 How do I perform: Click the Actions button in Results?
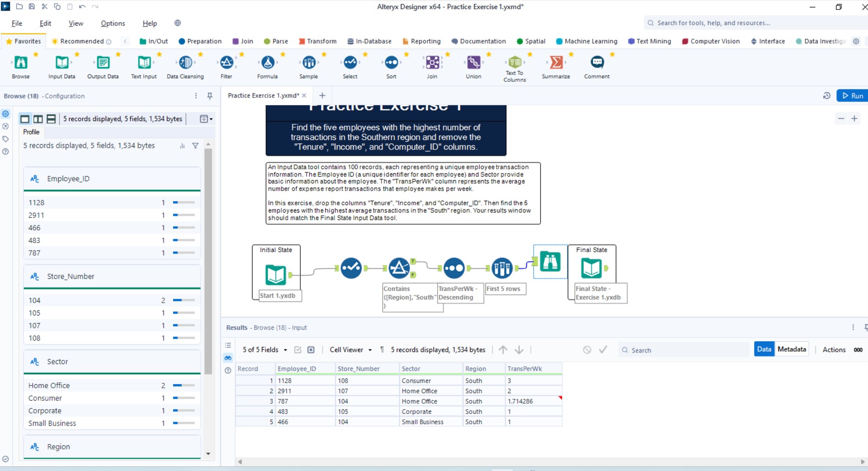pos(834,349)
